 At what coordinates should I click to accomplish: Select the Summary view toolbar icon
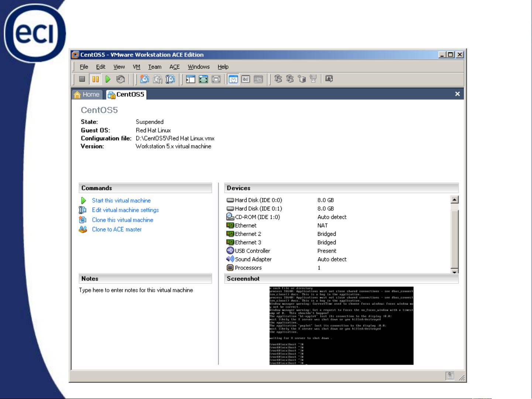coord(233,79)
